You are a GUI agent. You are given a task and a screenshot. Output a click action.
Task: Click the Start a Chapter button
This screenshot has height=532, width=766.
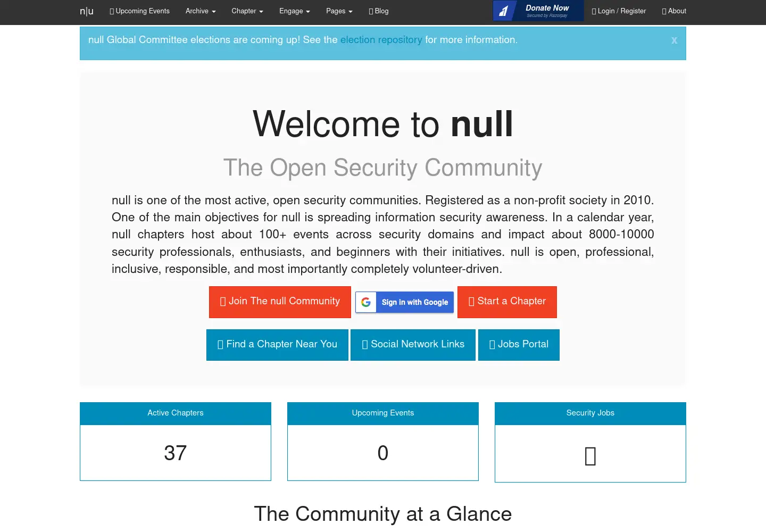point(507,302)
